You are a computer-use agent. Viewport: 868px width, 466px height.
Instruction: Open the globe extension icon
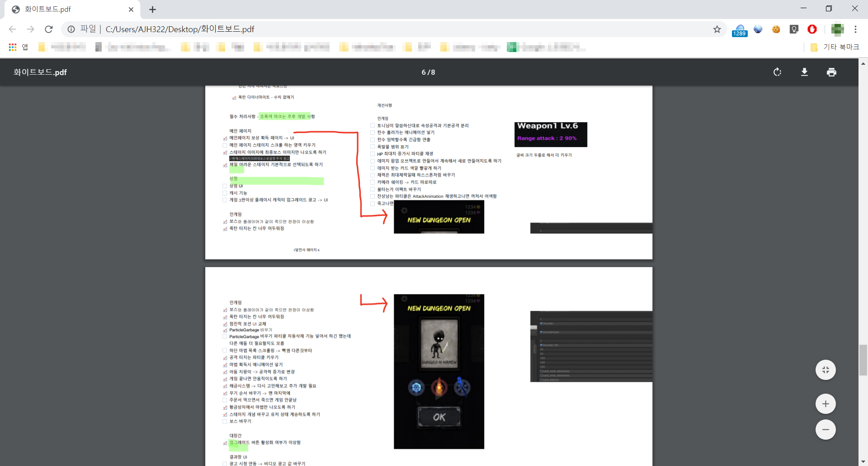758,29
